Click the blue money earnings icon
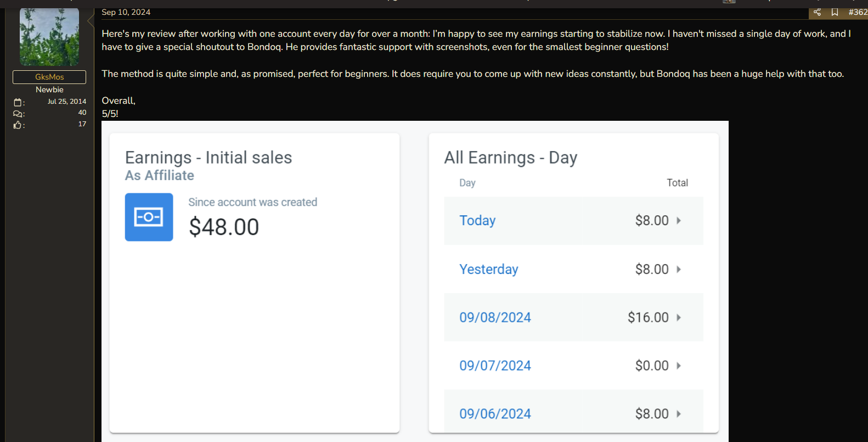The width and height of the screenshot is (868, 442). 149,217
